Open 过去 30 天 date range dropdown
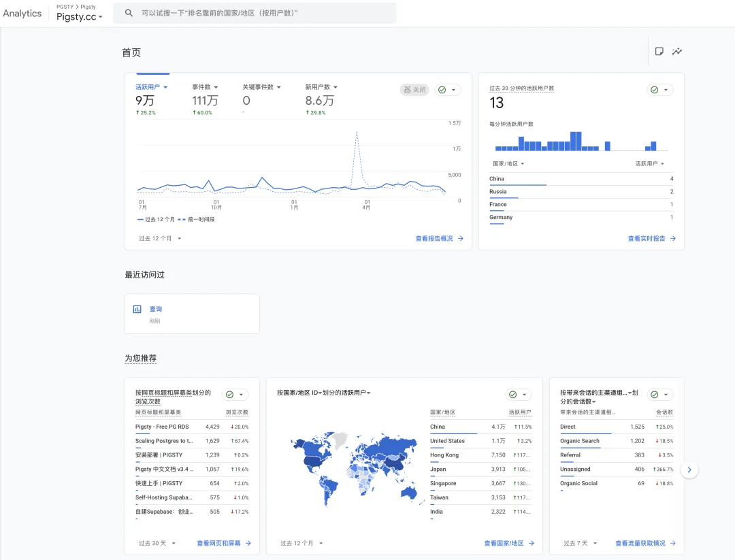The width and height of the screenshot is (735, 560). click(x=157, y=543)
